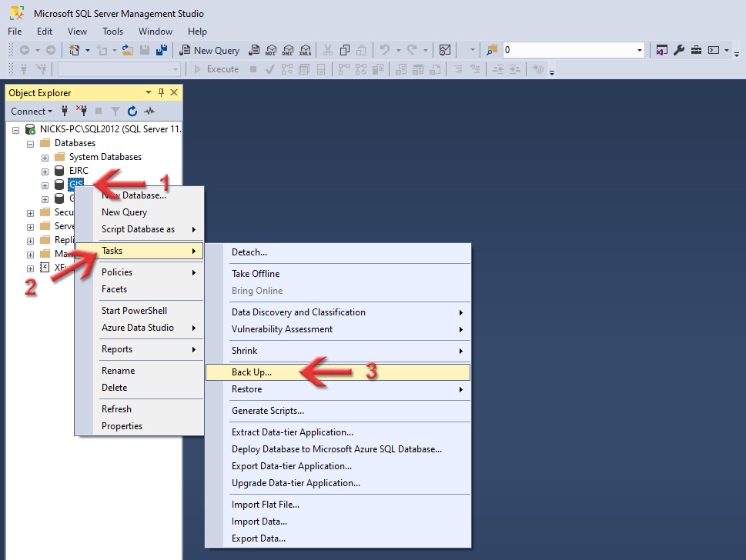Open the Object Explorer window position dropdown
Screen dimensions: 746x560
tap(149, 92)
